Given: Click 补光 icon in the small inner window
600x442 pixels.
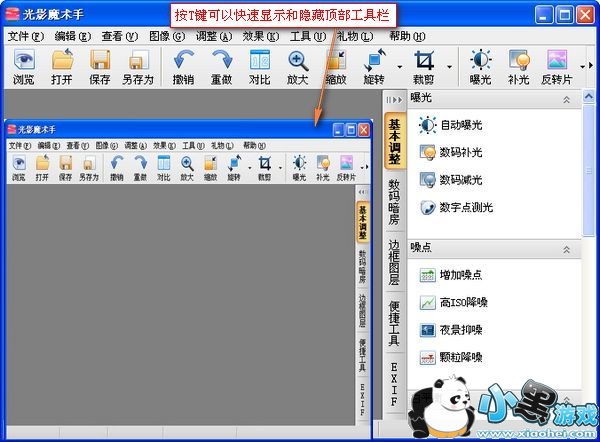Looking at the screenshot, I should coord(323,163).
